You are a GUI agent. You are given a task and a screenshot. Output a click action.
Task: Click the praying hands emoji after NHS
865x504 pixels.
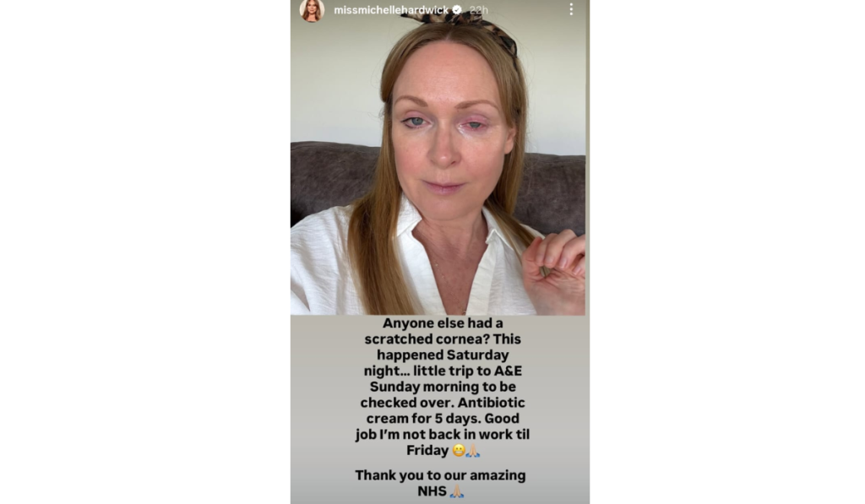tap(457, 490)
